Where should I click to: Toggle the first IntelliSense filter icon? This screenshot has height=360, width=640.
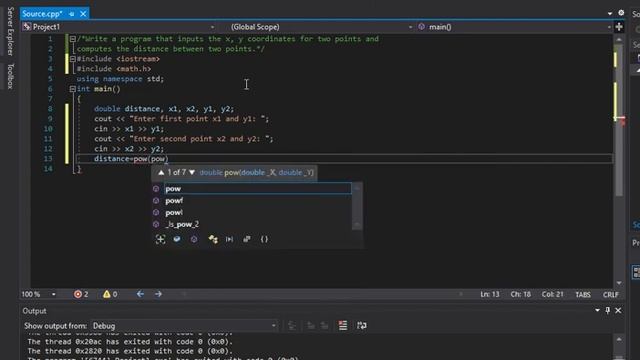click(x=160, y=239)
